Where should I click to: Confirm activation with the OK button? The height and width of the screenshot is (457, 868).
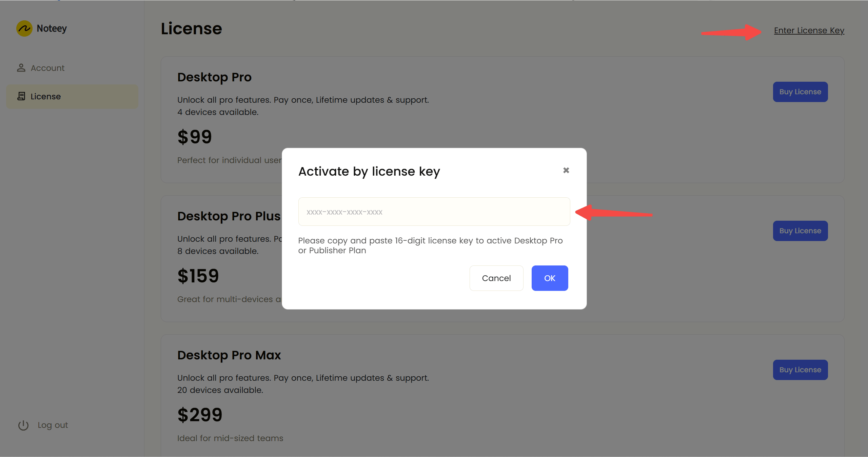pos(550,278)
